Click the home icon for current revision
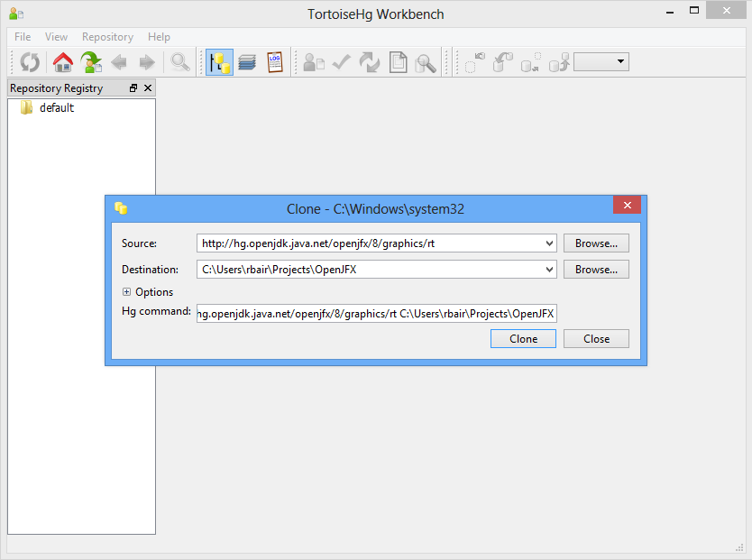This screenshot has width=752, height=560. pos(63,62)
